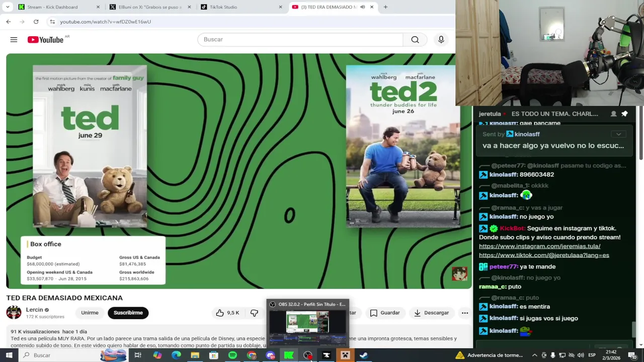Open File Explorer from the taskbar
The width and height of the screenshot is (644, 362).
(x=195, y=355)
